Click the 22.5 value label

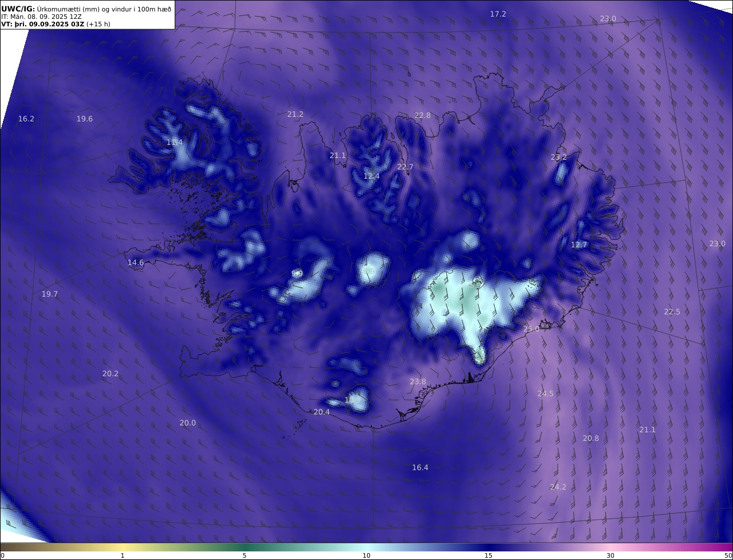pos(672,311)
